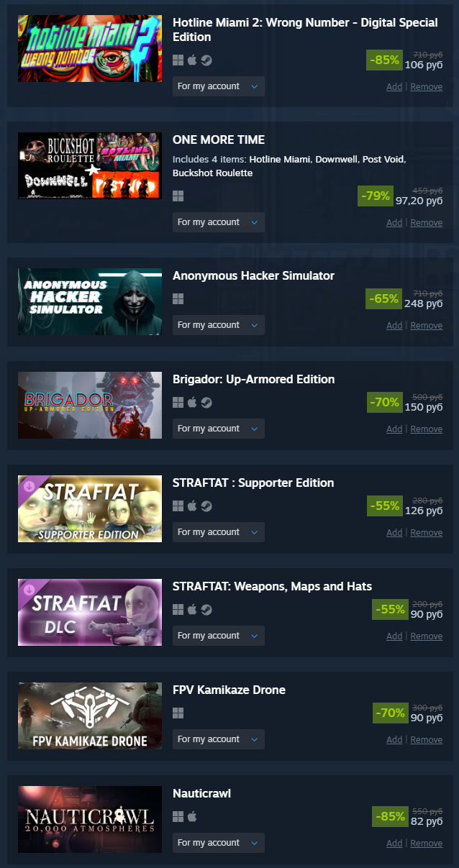
Task: Click the Steam icon for Brigador Up-Armored Edition
Action: [x=206, y=403]
